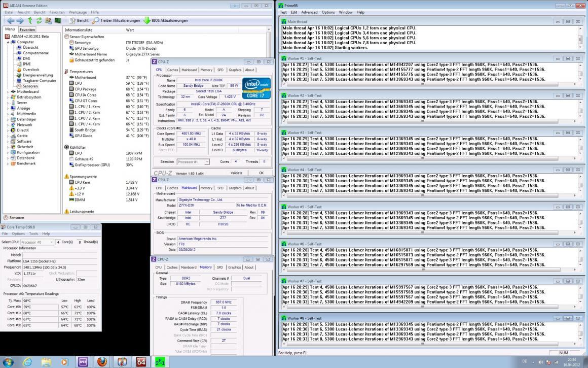Expand the Benchmark node in AIDA64 tree

point(8,164)
